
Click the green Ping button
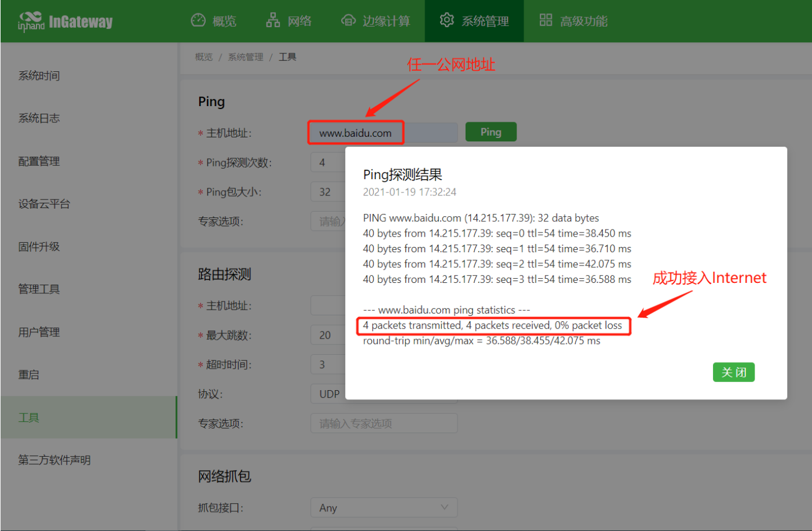point(491,132)
